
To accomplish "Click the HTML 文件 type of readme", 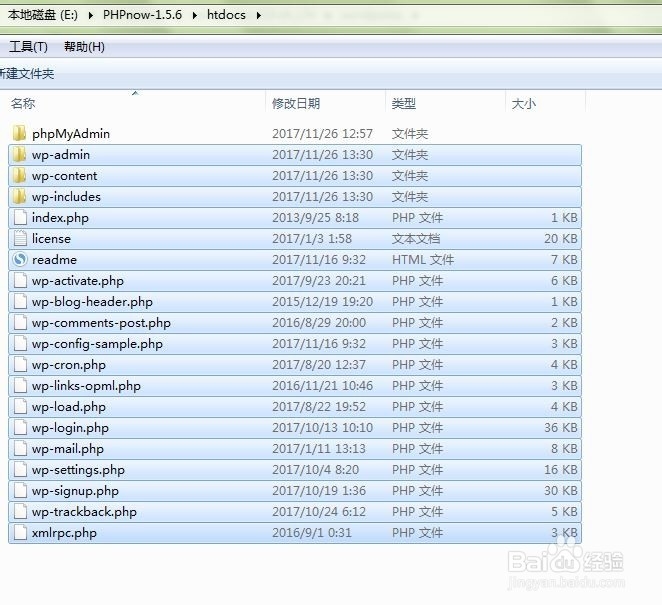I will [x=423, y=260].
